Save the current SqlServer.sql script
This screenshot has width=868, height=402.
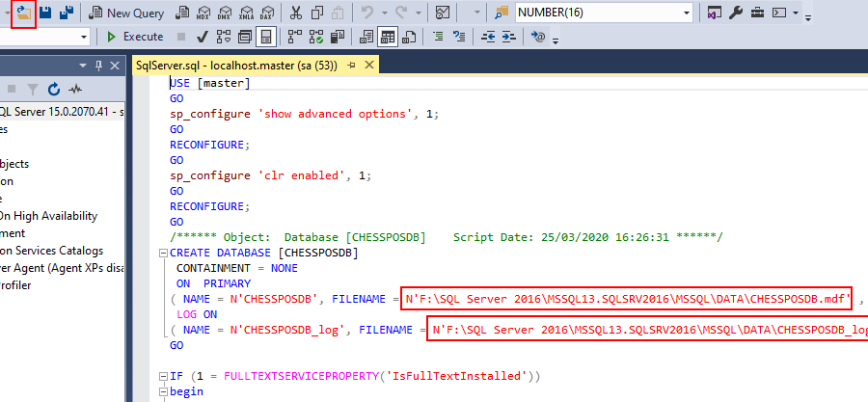(x=46, y=13)
